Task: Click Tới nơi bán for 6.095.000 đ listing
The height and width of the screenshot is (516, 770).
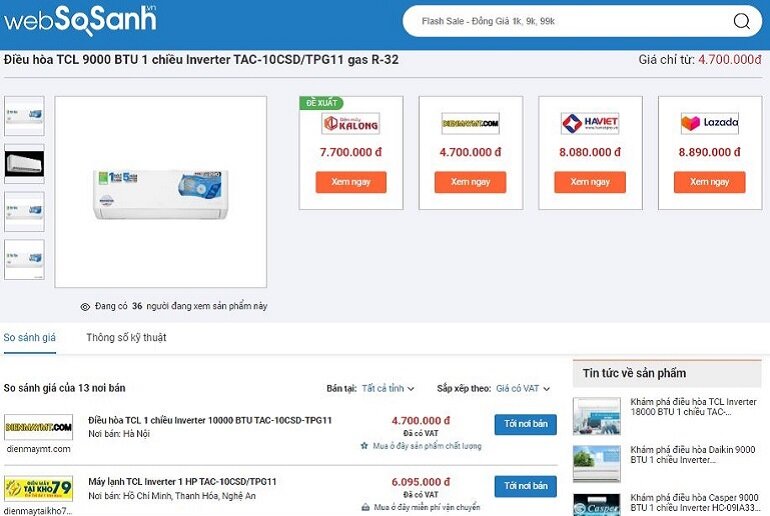Action: pos(525,486)
